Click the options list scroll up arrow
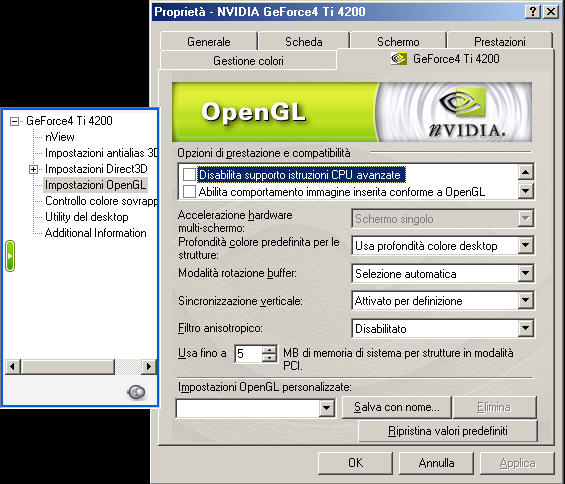 coord(526,172)
